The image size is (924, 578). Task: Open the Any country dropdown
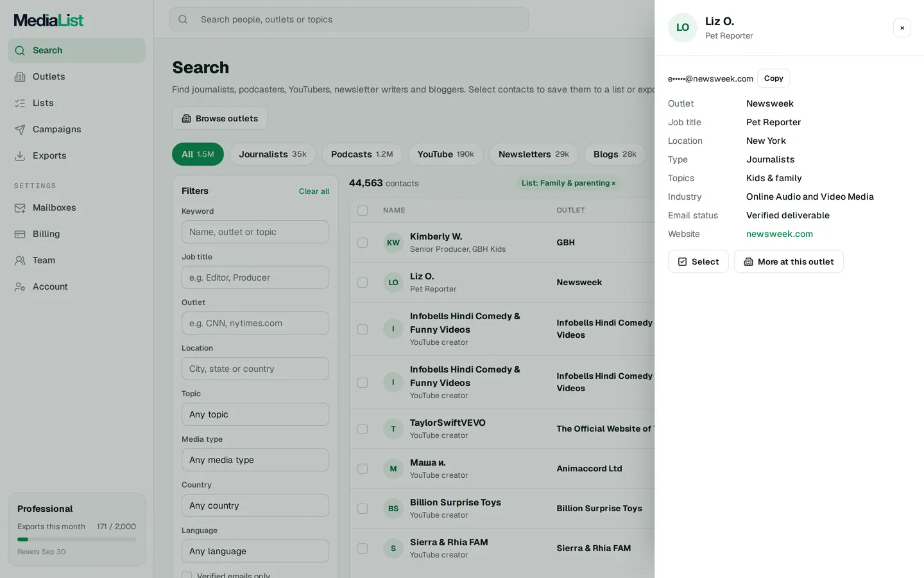pyautogui.click(x=255, y=505)
